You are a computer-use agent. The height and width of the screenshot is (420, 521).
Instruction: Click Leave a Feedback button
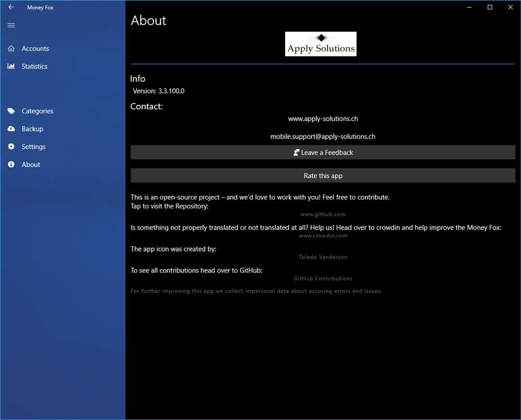point(323,152)
